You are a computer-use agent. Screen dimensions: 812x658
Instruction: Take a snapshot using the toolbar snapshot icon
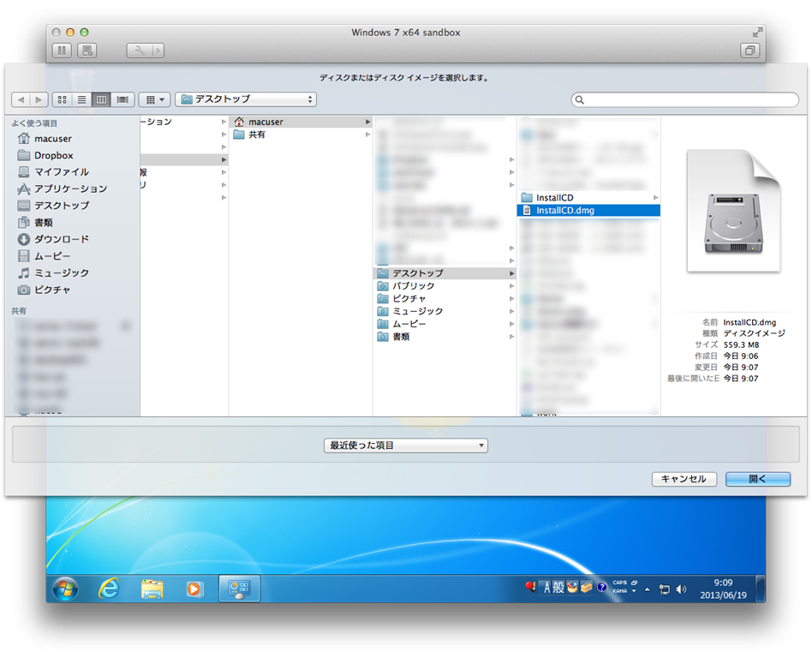click(x=87, y=51)
